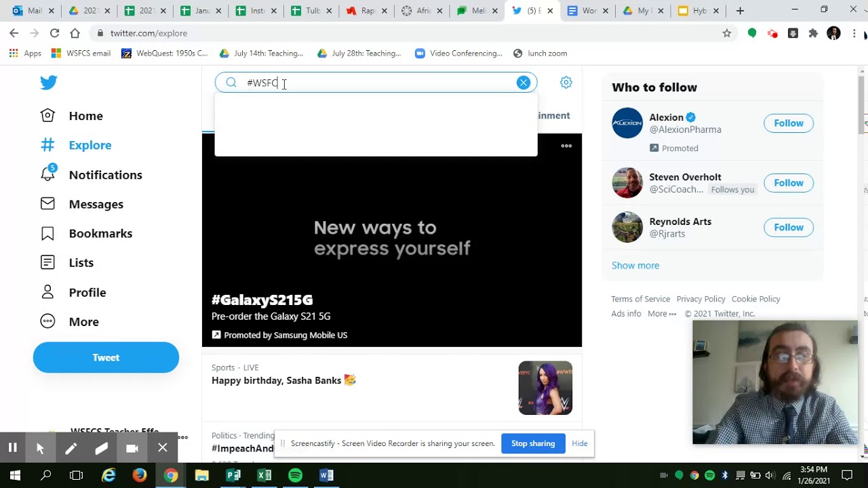
Task: Toggle Screencastify webcam camera
Action: [x=132, y=448]
